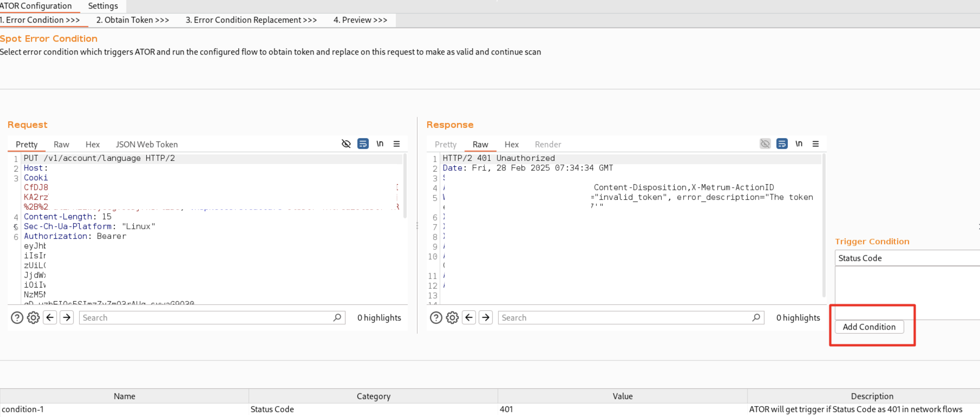Screen dimensions: 980x417
Task: Click help icon below Response panel
Action: (436, 317)
